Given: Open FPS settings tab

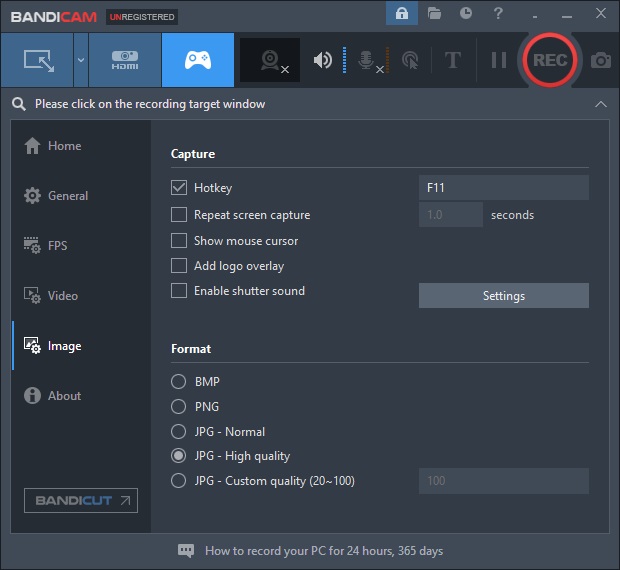Looking at the screenshot, I should pos(45,245).
